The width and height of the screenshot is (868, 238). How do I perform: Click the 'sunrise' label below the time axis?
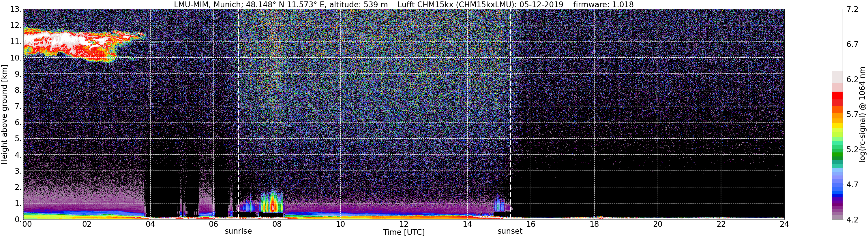click(x=238, y=231)
